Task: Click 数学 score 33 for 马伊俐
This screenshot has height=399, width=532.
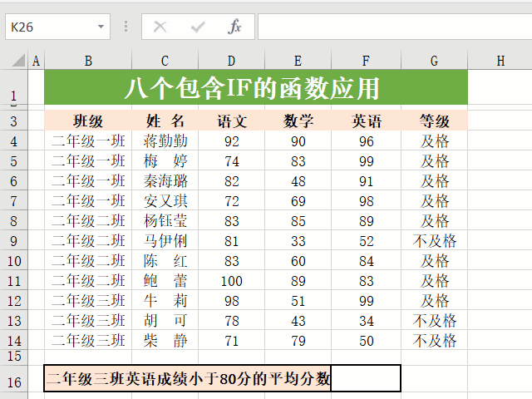Action: click(298, 240)
